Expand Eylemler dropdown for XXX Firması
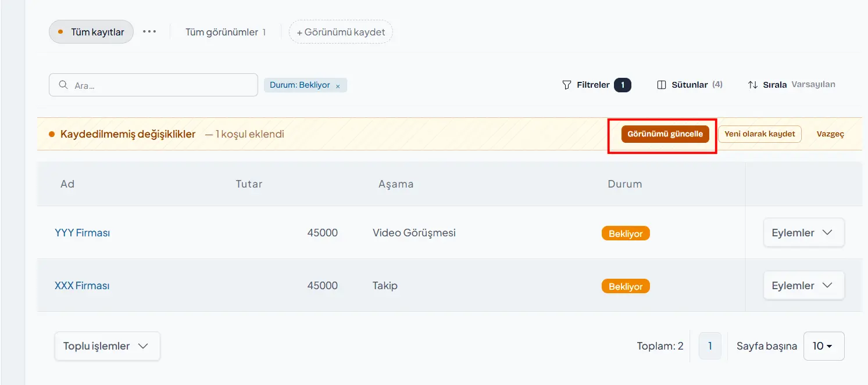This screenshot has width=868, height=385. tap(803, 286)
